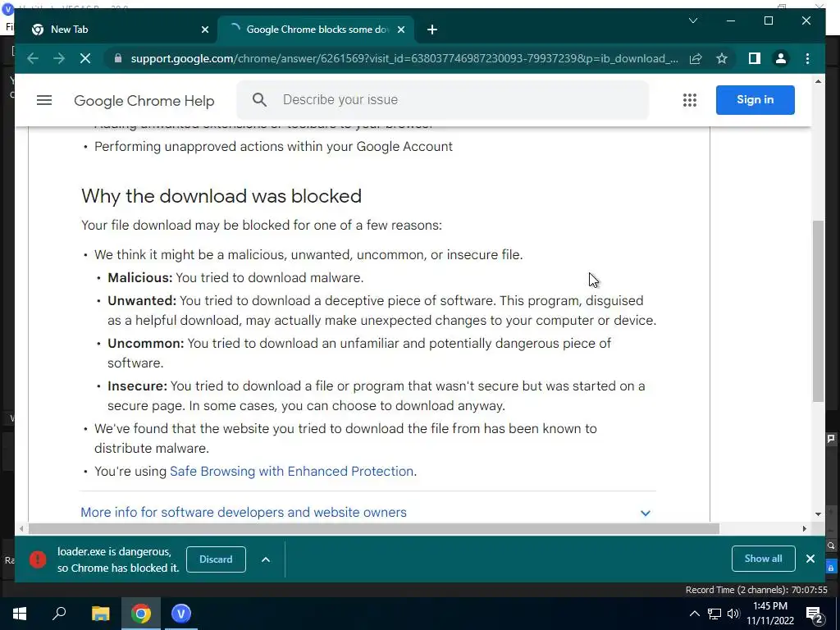
Task: Click the address bar URL
Action: coord(404,58)
